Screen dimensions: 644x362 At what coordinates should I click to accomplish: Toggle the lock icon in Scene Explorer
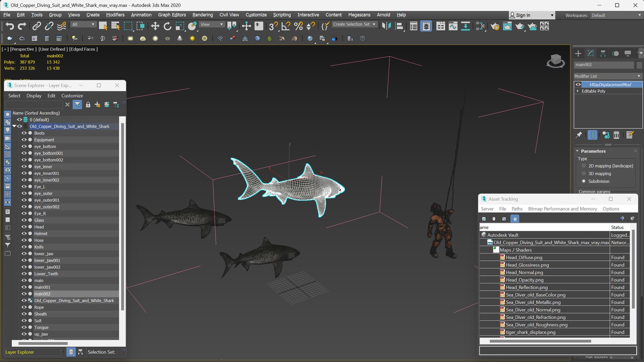point(88,105)
